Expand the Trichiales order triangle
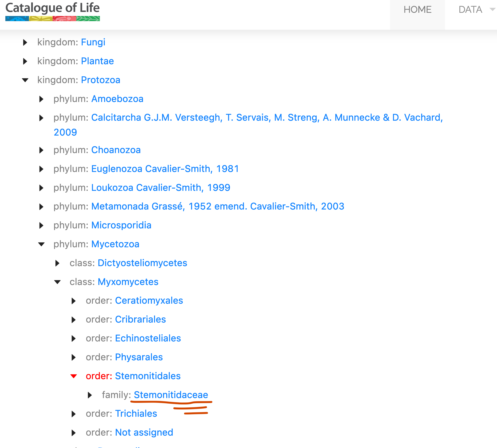 coord(73,414)
